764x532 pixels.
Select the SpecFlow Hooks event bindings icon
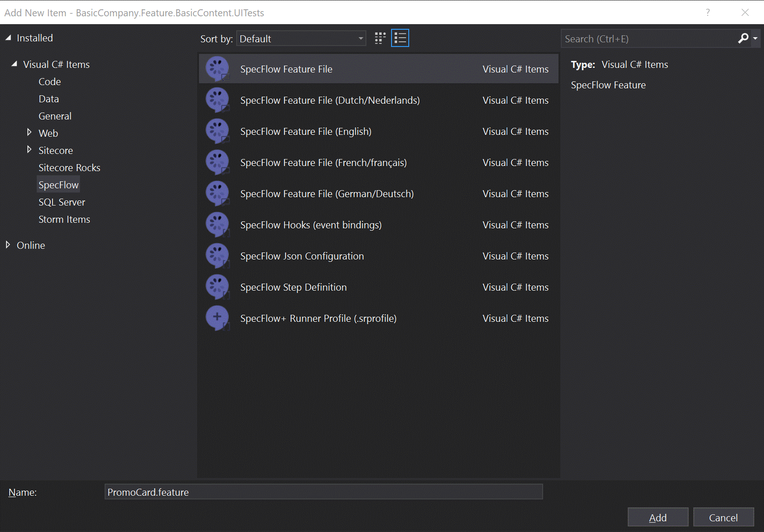click(x=217, y=225)
